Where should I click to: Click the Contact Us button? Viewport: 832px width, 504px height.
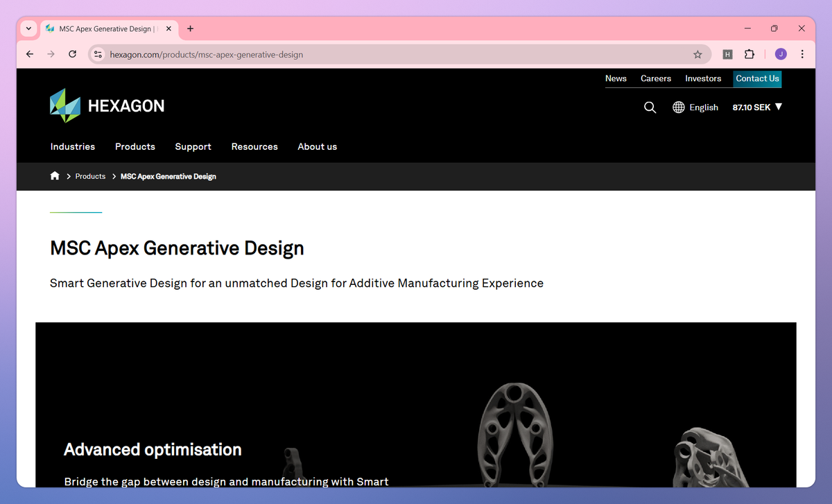tap(757, 78)
